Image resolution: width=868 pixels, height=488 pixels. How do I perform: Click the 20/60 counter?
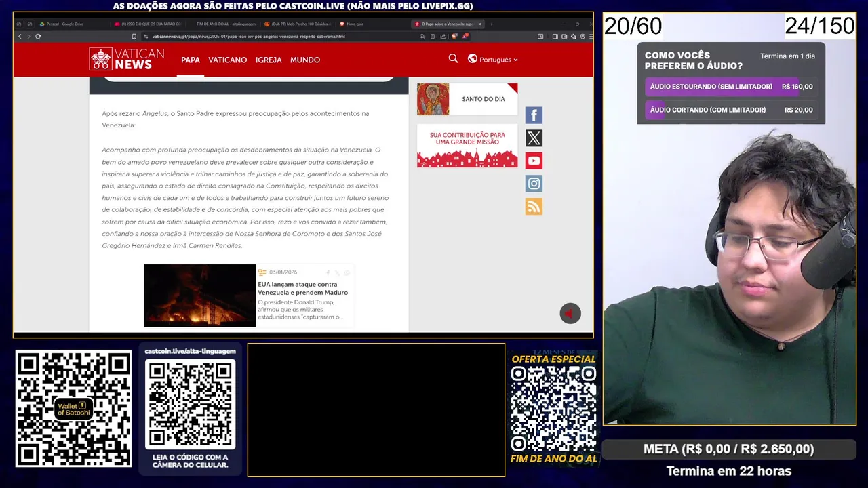coord(633,26)
